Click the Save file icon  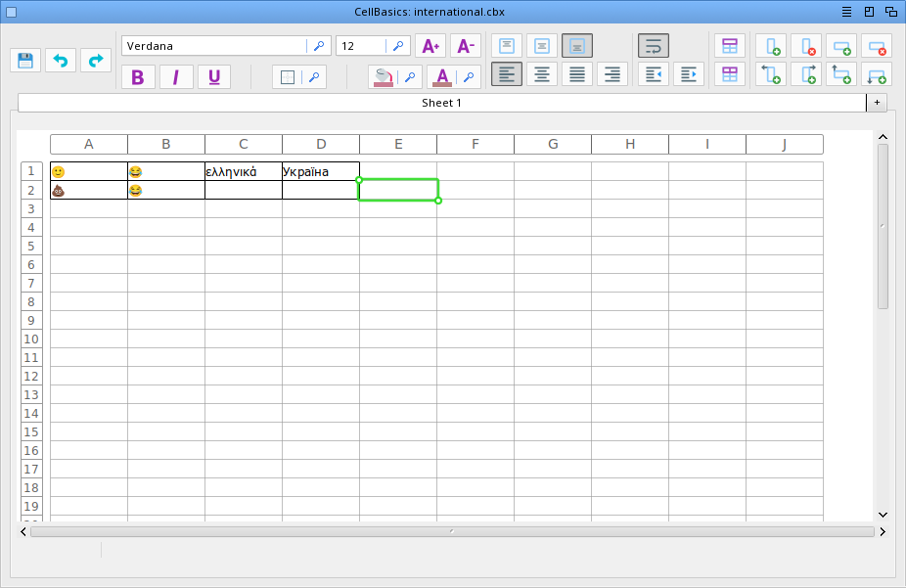tap(25, 61)
